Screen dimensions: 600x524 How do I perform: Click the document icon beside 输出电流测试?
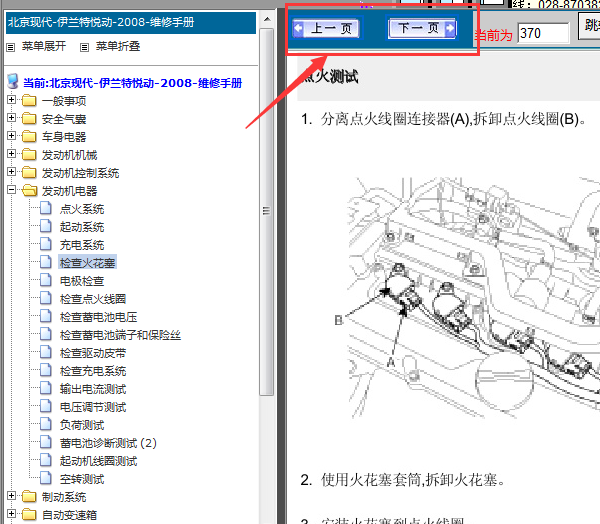tap(46, 388)
